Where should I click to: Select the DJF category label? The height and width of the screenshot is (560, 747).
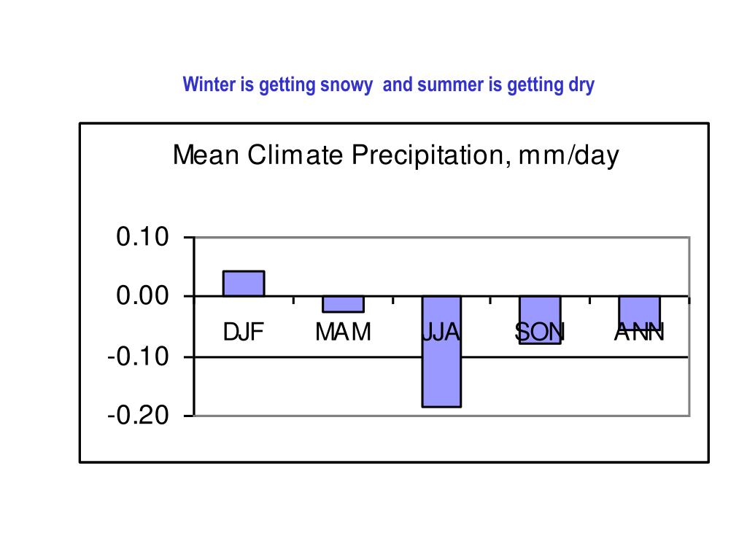(x=244, y=332)
